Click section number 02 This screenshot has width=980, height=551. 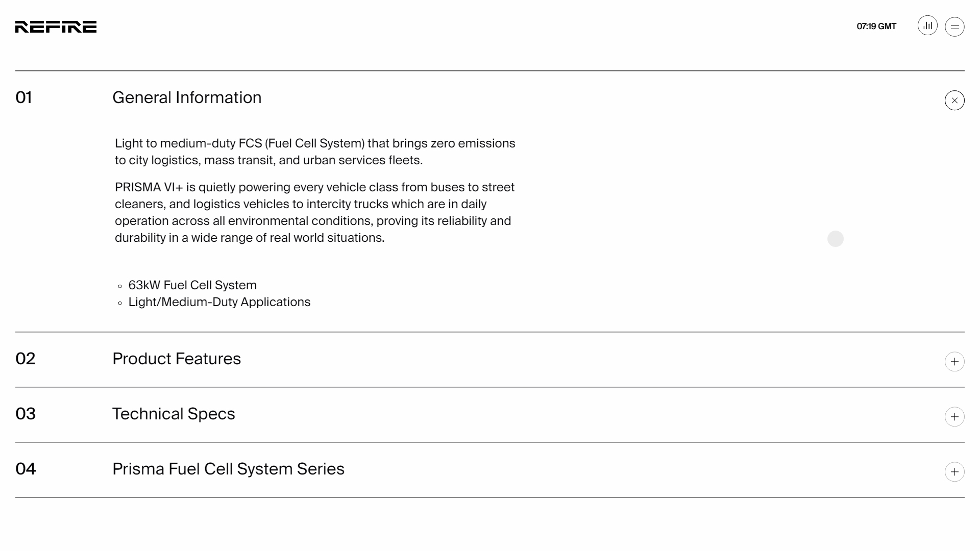point(26,359)
